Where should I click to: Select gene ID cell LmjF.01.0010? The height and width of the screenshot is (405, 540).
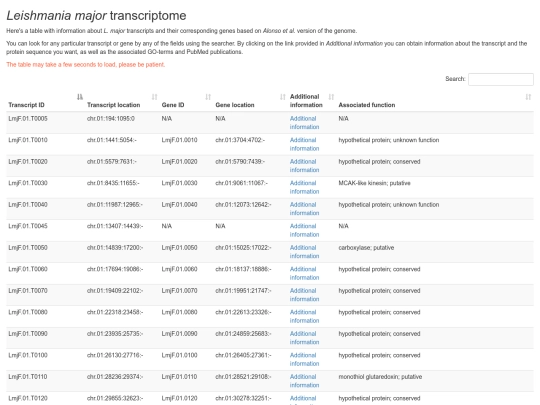(x=179, y=140)
